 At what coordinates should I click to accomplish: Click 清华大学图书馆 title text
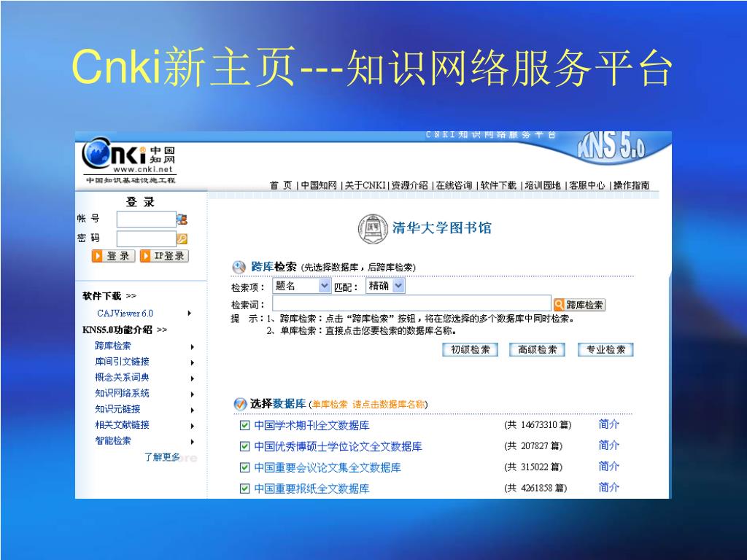441,227
